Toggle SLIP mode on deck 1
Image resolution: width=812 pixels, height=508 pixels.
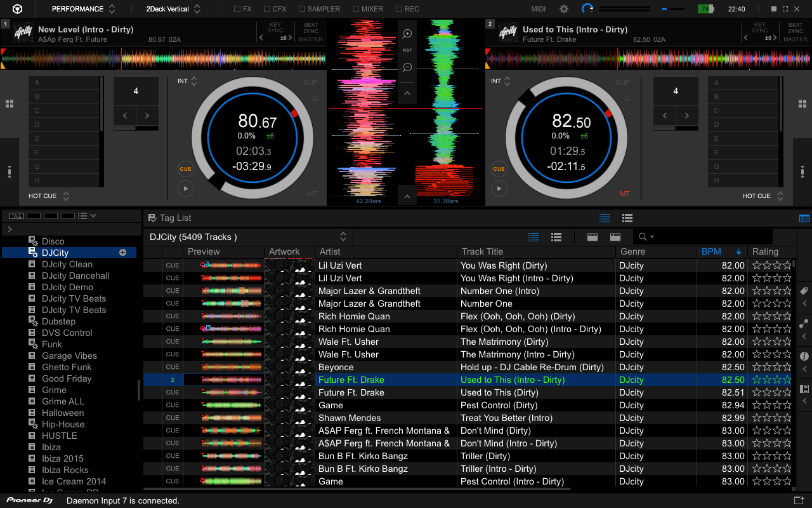[310, 83]
